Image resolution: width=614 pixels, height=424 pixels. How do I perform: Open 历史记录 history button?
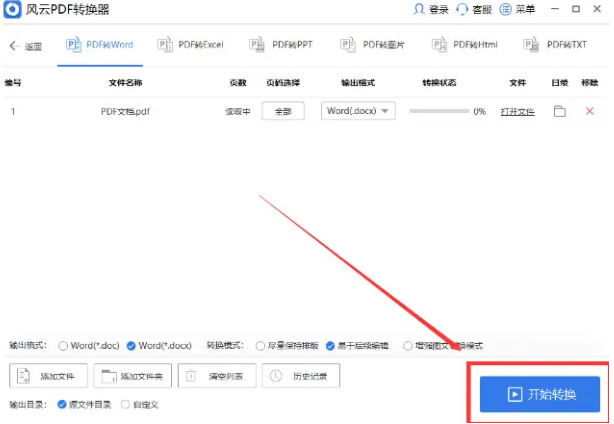pos(301,376)
